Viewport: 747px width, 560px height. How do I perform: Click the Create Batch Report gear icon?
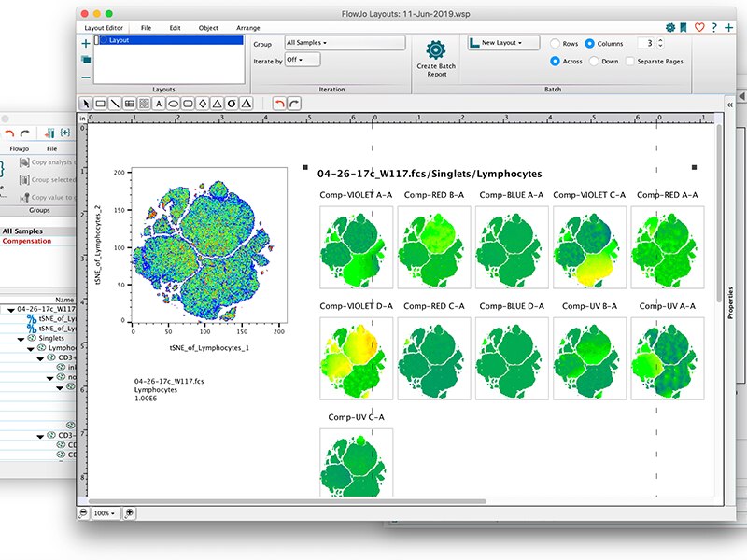[436, 50]
